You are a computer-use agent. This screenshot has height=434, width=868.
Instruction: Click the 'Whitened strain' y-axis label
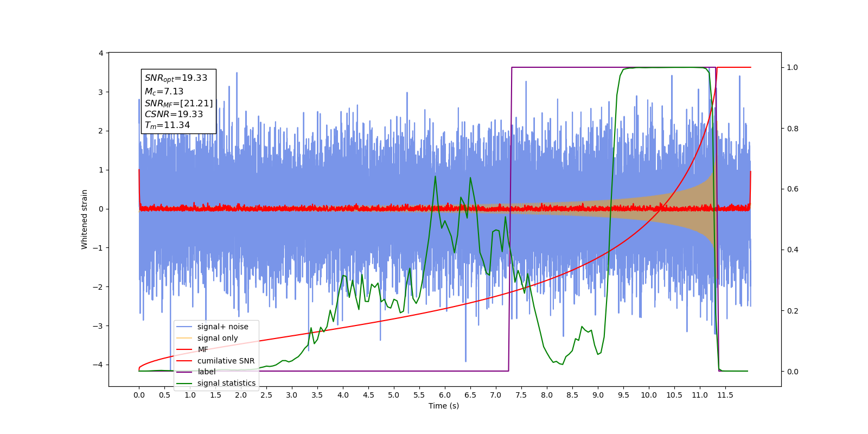tap(84, 219)
